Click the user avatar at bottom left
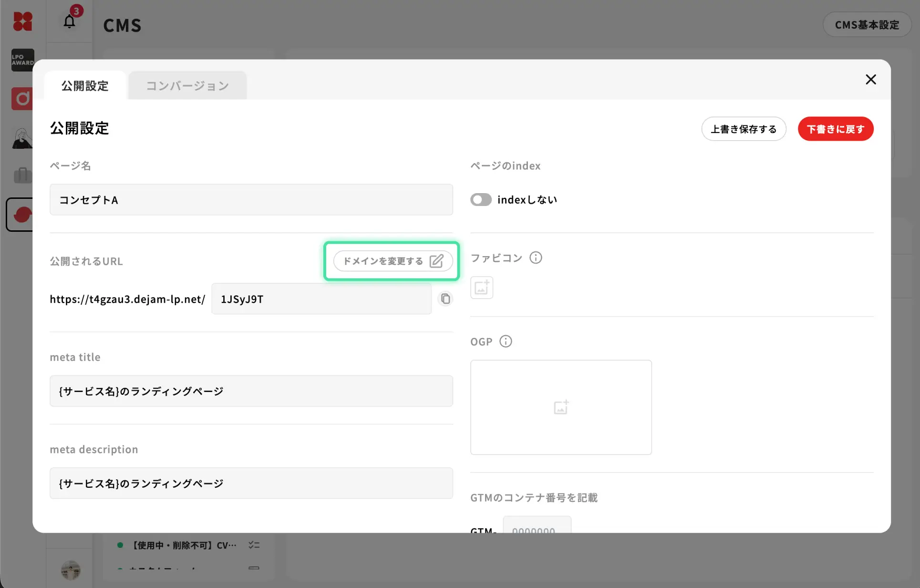920x588 pixels. tap(71, 569)
